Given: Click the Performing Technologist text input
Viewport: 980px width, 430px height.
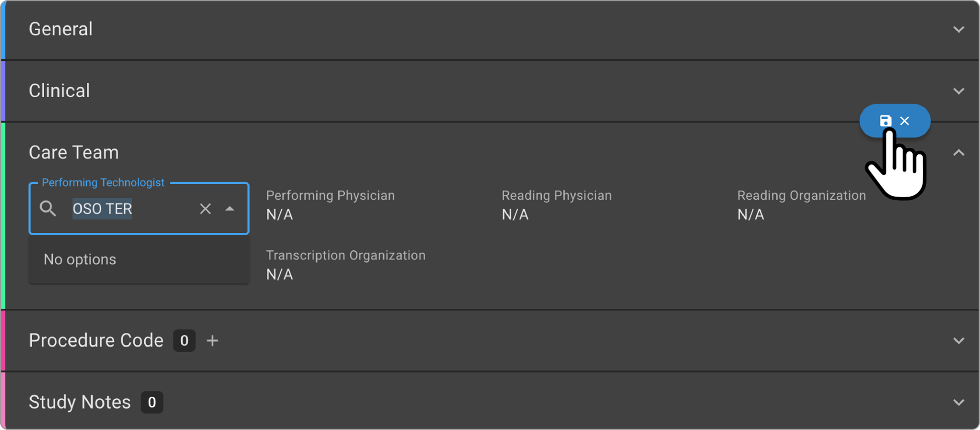Looking at the screenshot, I should tap(131, 209).
